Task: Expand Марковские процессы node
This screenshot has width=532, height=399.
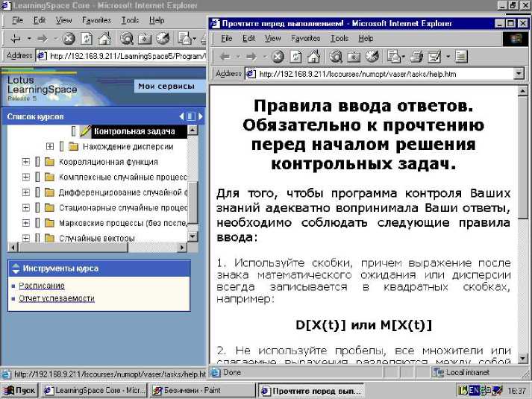Action: tap(26, 223)
